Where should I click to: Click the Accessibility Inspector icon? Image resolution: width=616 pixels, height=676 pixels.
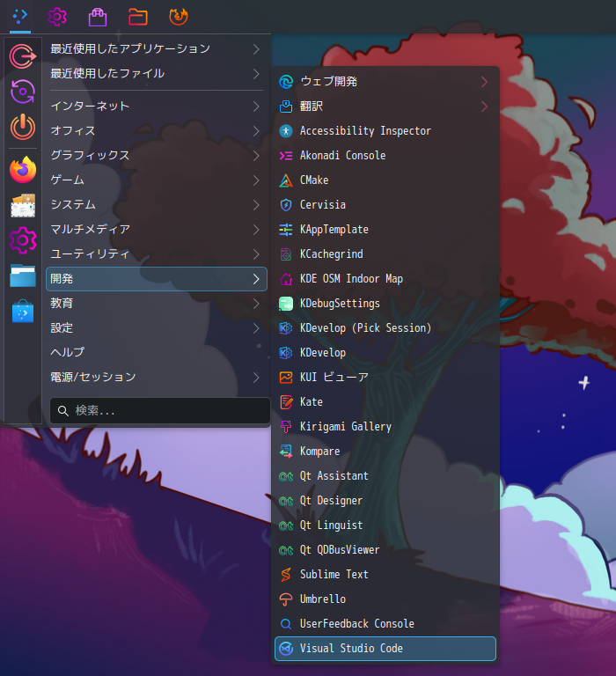coord(286,131)
